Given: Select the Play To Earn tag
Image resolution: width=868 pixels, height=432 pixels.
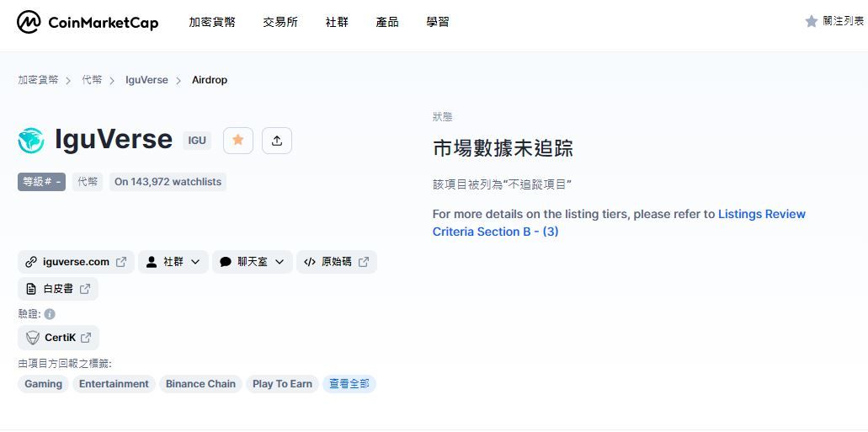Looking at the screenshot, I should [x=282, y=384].
